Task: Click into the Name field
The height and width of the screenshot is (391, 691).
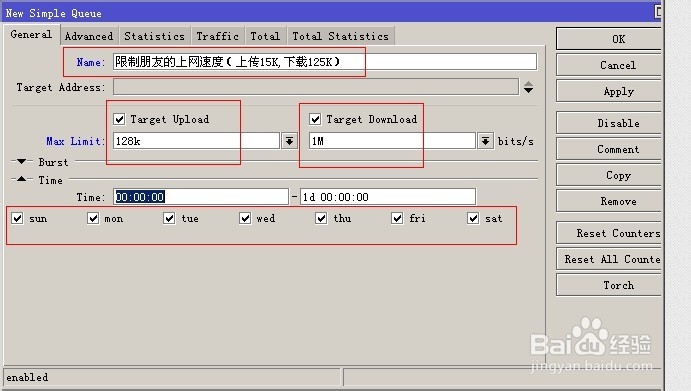Action: coord(325,62)
